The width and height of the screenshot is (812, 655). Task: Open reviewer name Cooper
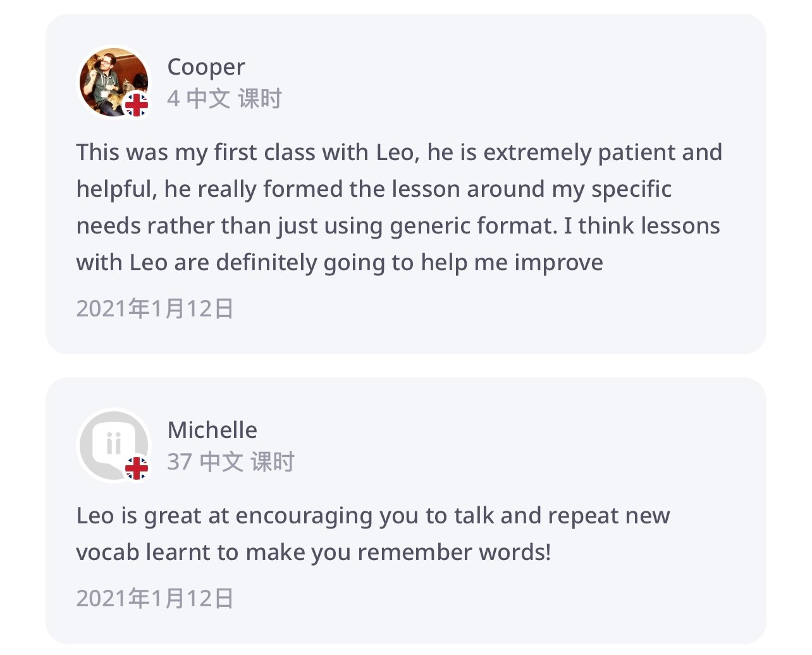pos(206,67)
